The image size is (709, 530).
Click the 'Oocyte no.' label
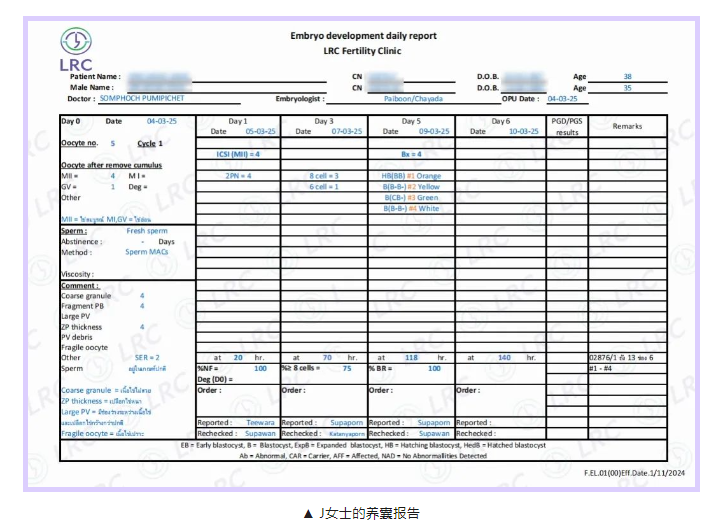[80, 143]
